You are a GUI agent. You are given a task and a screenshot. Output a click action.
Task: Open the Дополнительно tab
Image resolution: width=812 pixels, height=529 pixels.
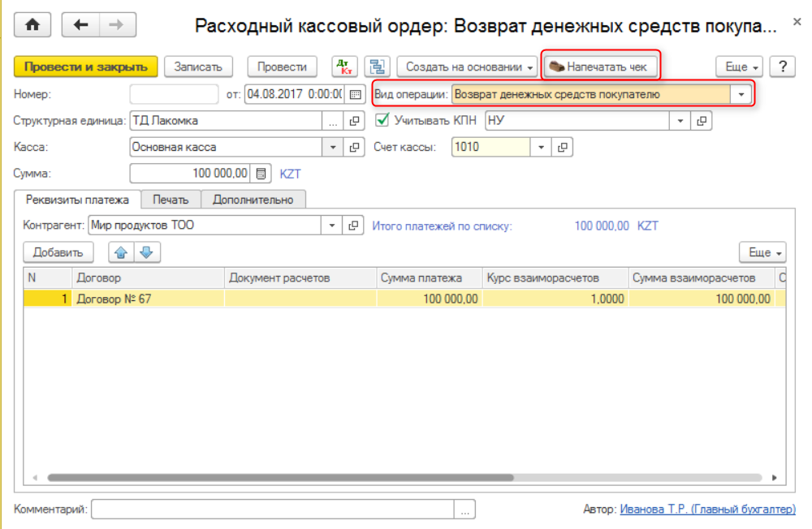pyautogui.click(x=253, y=200)
